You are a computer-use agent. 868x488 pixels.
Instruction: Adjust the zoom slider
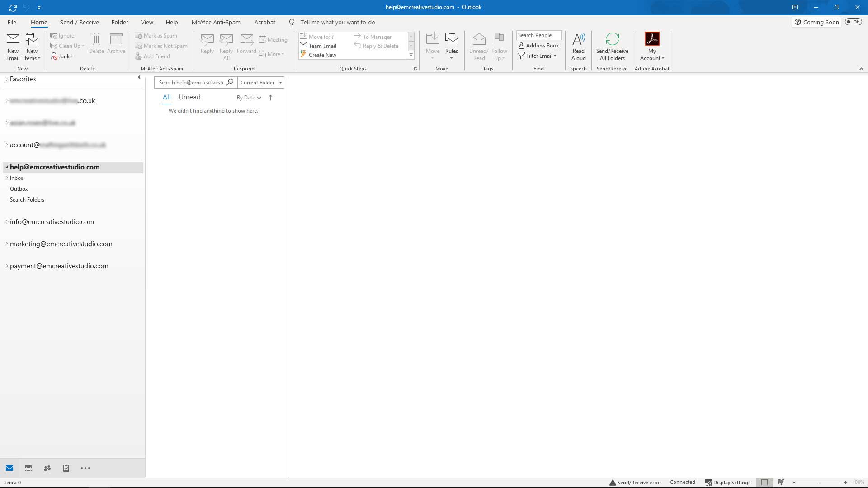coord(820,483)
